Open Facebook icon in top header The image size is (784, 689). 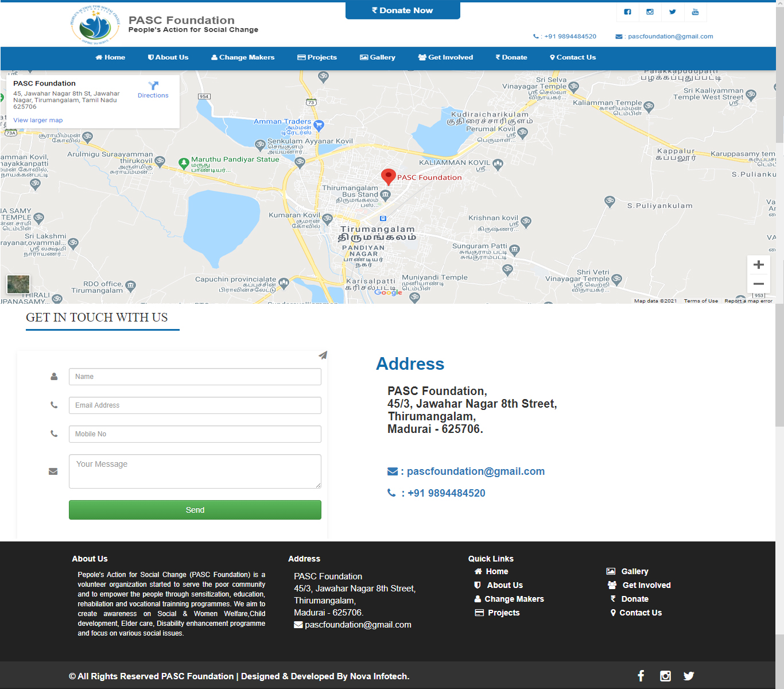pyautogui.click(x=627, y=12)
